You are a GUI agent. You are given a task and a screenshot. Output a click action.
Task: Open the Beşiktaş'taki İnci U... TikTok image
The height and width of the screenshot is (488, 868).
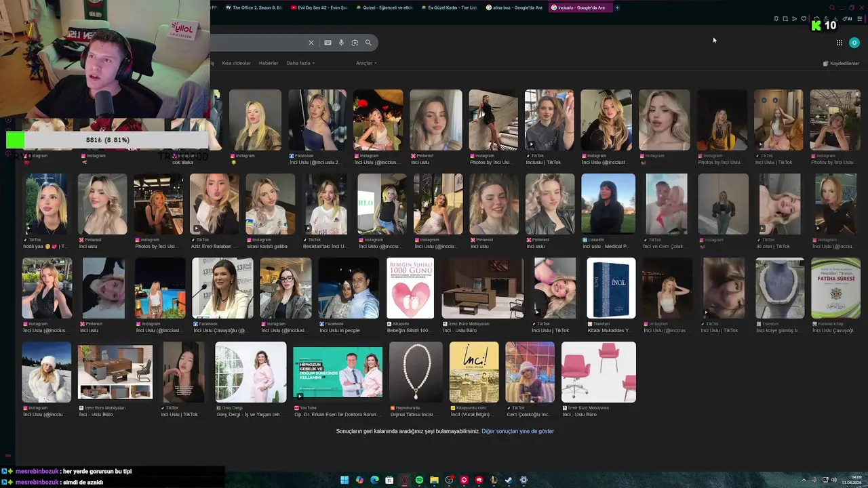coord(327,204)
